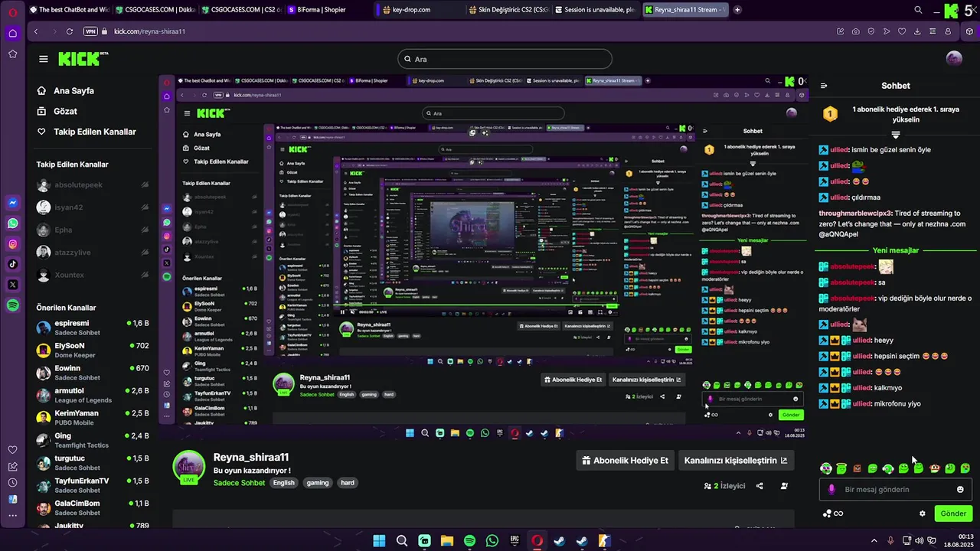Go back to the previous page
The width and height of the screenshot is (980, 551).
pos(36,31)
